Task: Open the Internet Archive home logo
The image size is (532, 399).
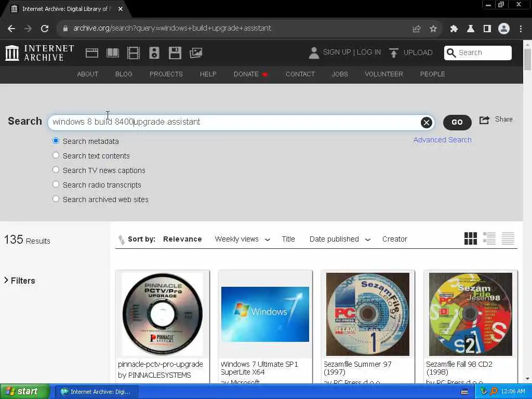Action: coord(39,53)
